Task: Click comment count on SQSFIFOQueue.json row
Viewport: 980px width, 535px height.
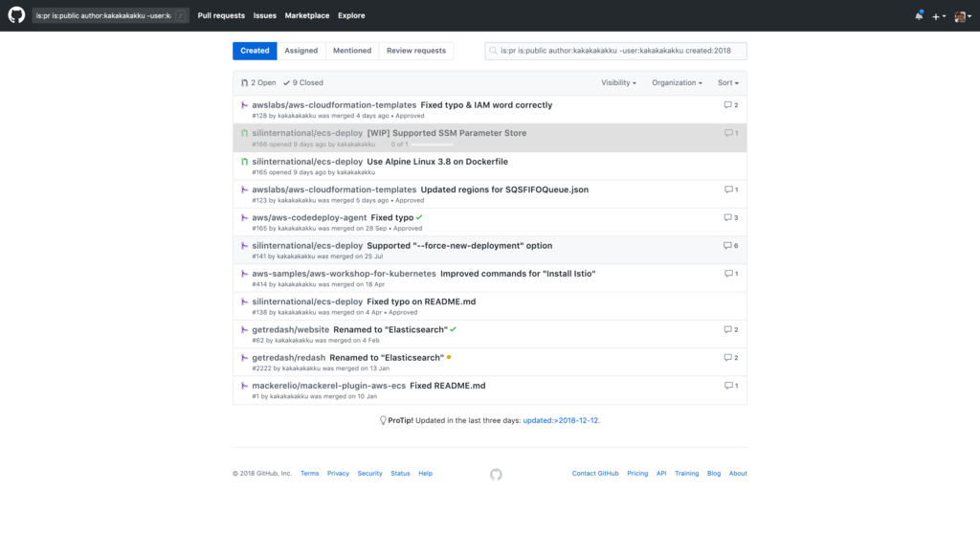Action: pos(736,189)
